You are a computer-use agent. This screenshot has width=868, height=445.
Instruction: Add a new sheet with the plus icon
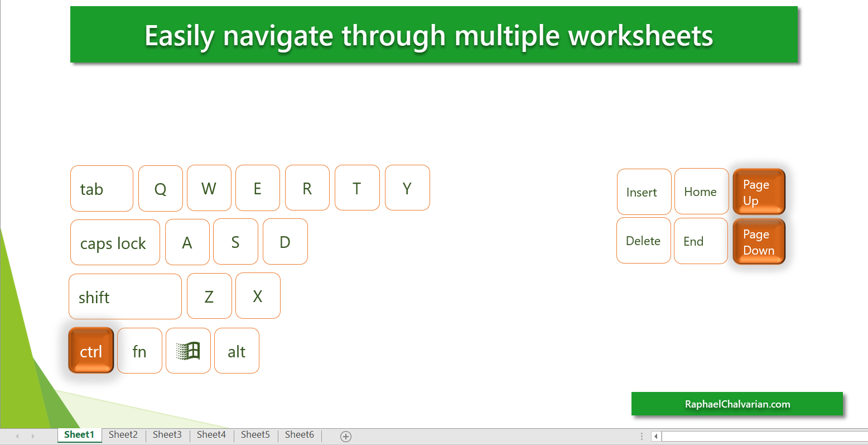click(346, 437)
